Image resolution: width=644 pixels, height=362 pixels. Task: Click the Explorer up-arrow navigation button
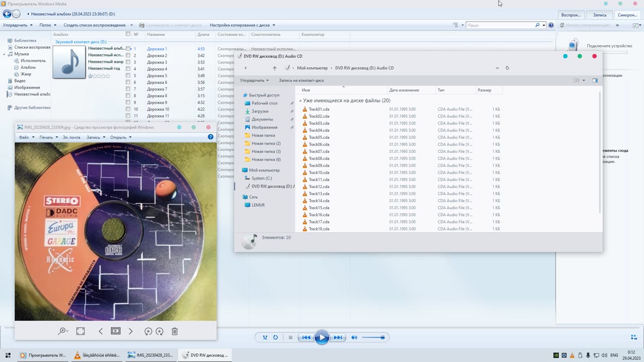pyautogui.click(x=275, y=68)
